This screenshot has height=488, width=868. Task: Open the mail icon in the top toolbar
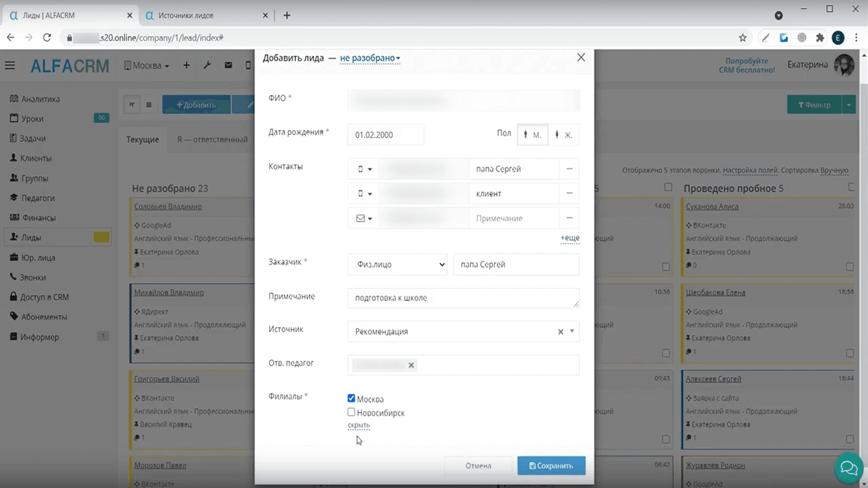point(228,65)
